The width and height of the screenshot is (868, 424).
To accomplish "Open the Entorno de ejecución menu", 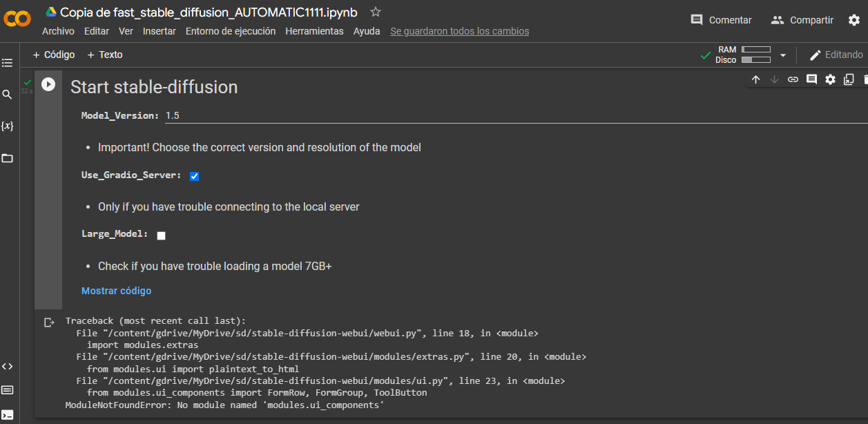I will 231,31.
